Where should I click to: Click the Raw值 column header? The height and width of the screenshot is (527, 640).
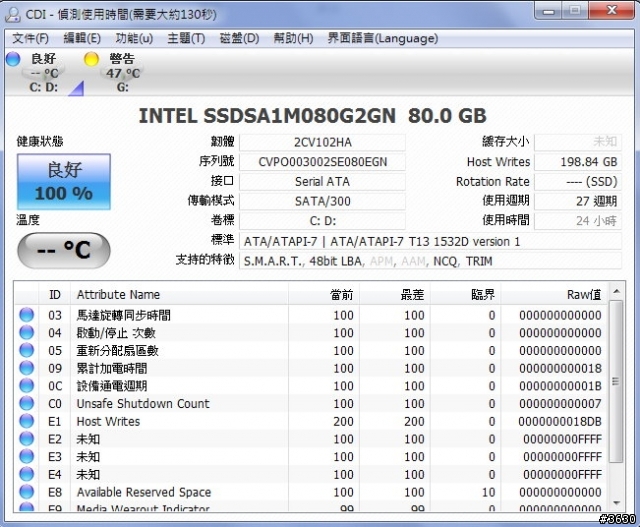pyautogui.click(x=555, y=294)
